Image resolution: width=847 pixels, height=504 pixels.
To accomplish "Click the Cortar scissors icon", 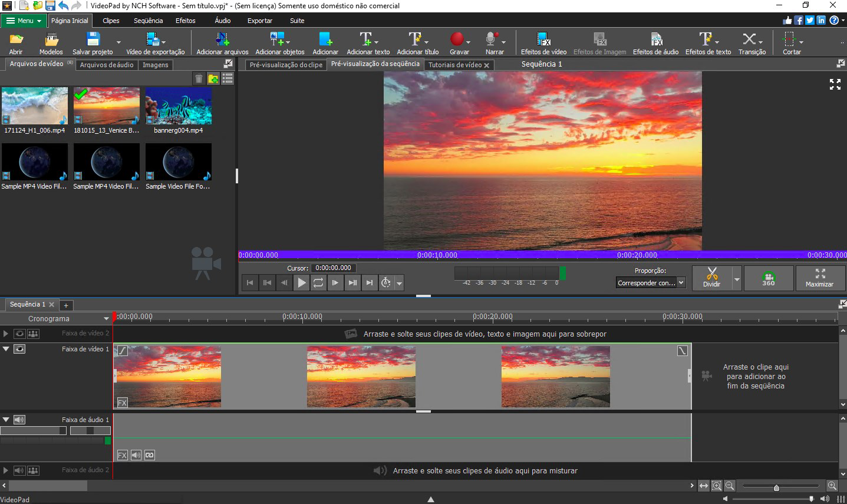I will (x=790, y=38).
